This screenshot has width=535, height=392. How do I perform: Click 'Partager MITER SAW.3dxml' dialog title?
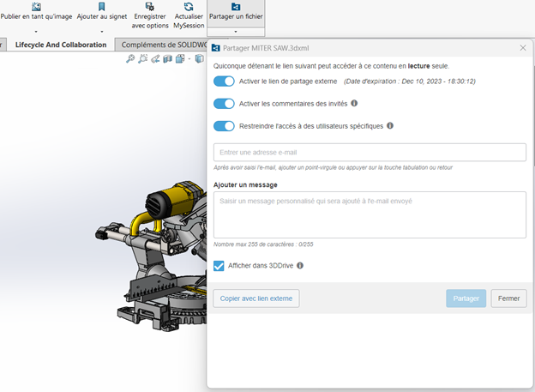point(266,48)
